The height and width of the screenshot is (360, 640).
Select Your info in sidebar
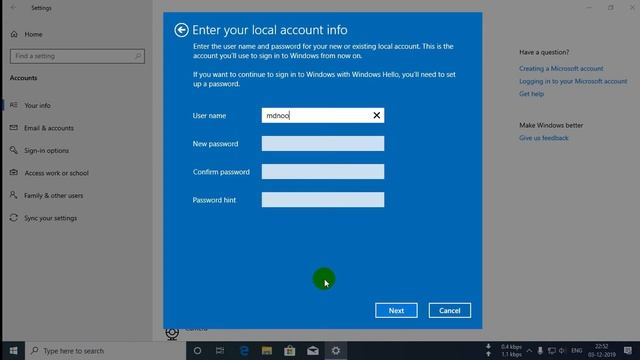coord(37,105)
